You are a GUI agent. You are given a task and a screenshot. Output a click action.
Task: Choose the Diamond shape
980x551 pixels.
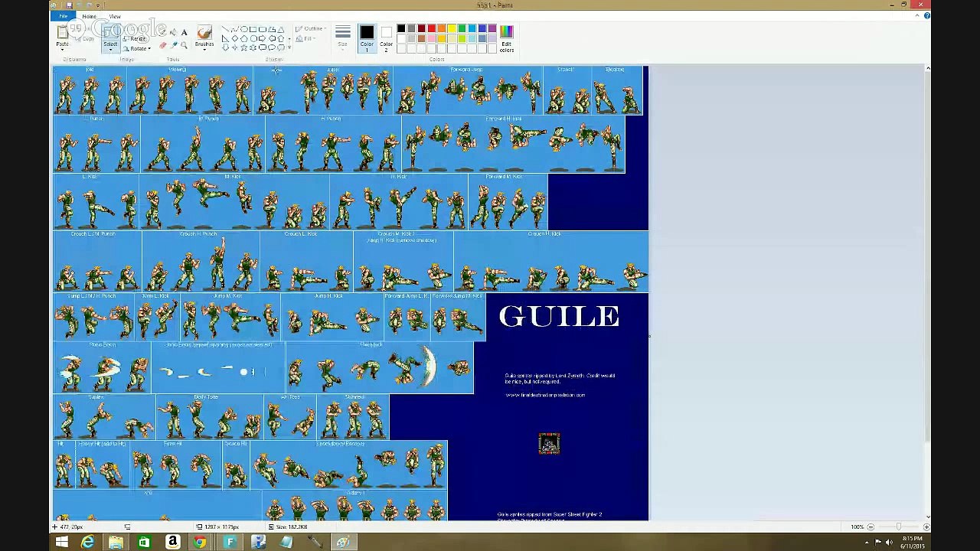point(235,38)
